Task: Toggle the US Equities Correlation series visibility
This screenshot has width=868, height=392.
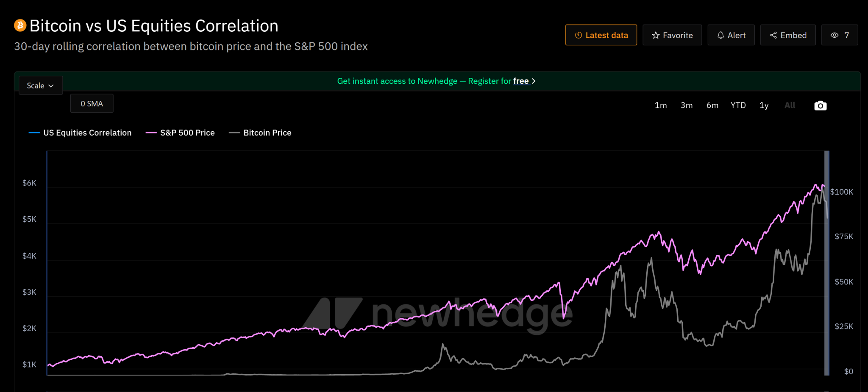Action: tap(81, 133)
